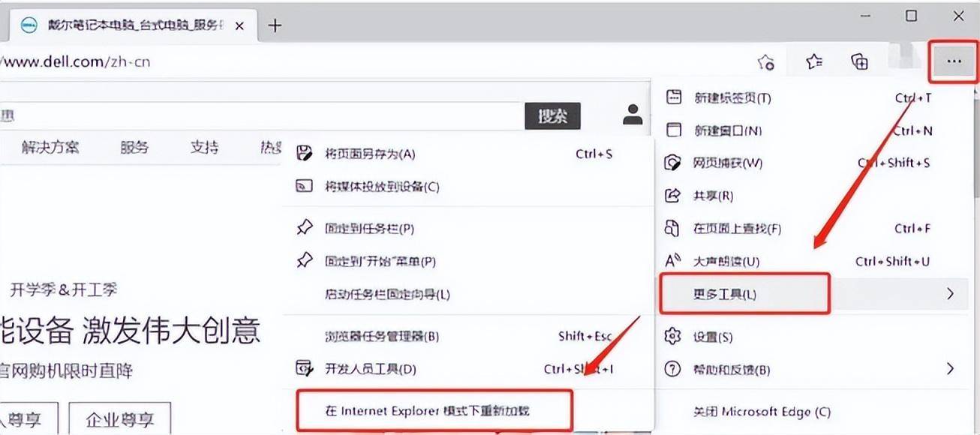Choose 将媒体投放到设备(C)
Image resolution: width=980 pixels, height=435 pixels.
point(468,186)
